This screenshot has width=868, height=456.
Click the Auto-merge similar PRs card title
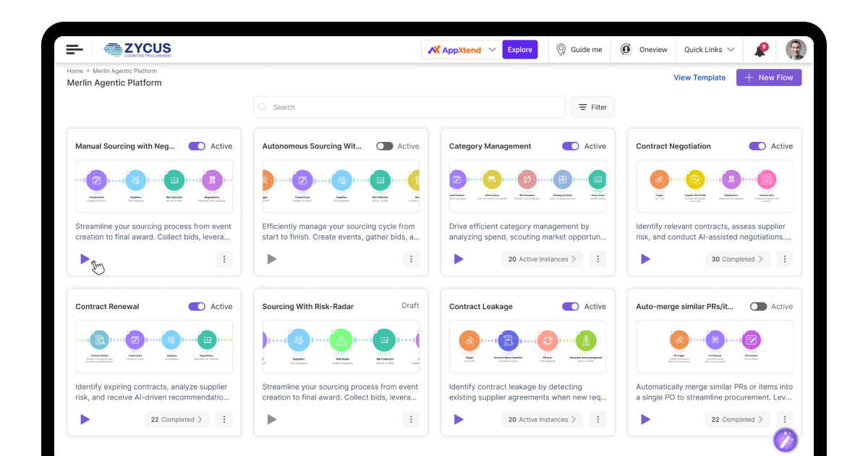[685, 307]
